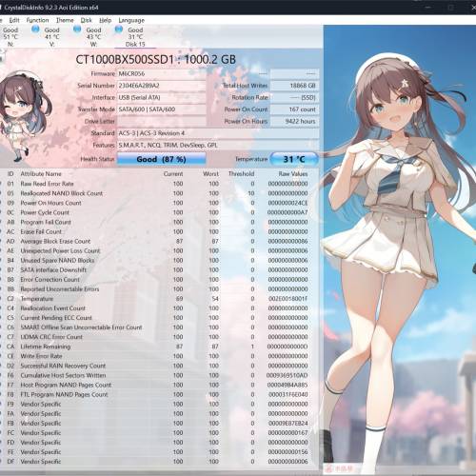Viewport: 476px width, 476px height.
Task: Select the Good 41 °C V: disk status icon
Action: coord(35,30)
